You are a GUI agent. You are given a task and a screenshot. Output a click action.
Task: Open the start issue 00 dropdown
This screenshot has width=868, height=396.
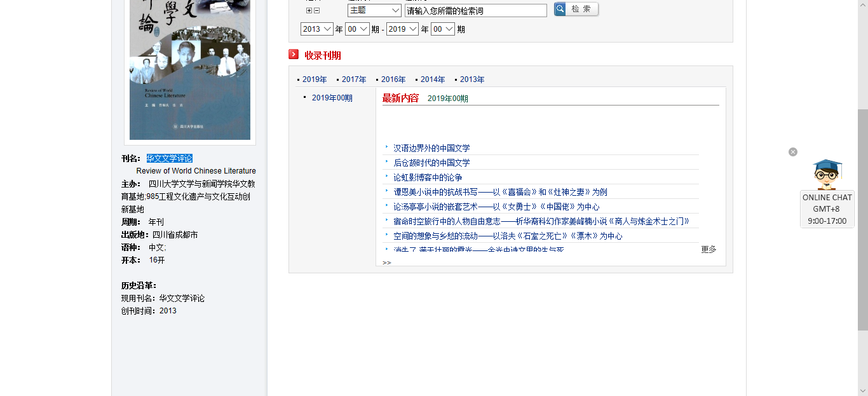[357, 29]
